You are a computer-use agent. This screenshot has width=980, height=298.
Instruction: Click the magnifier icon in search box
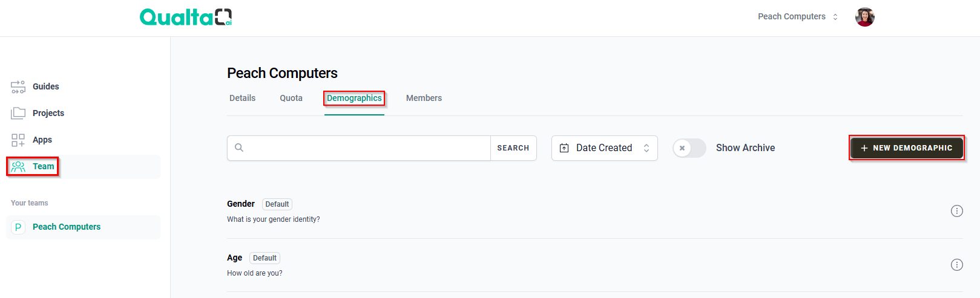(239, 147)
